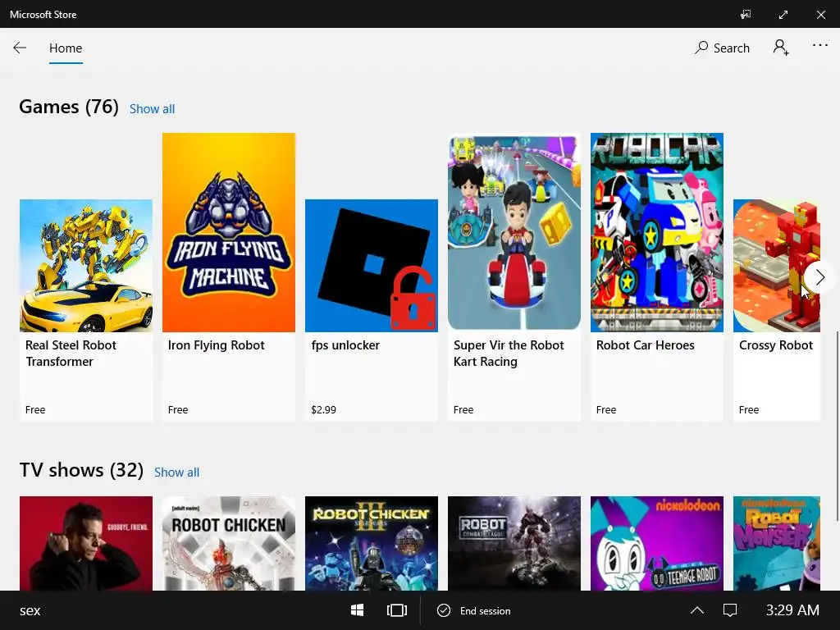Click Free price under Iron Flying Robot

coord(178,410)
